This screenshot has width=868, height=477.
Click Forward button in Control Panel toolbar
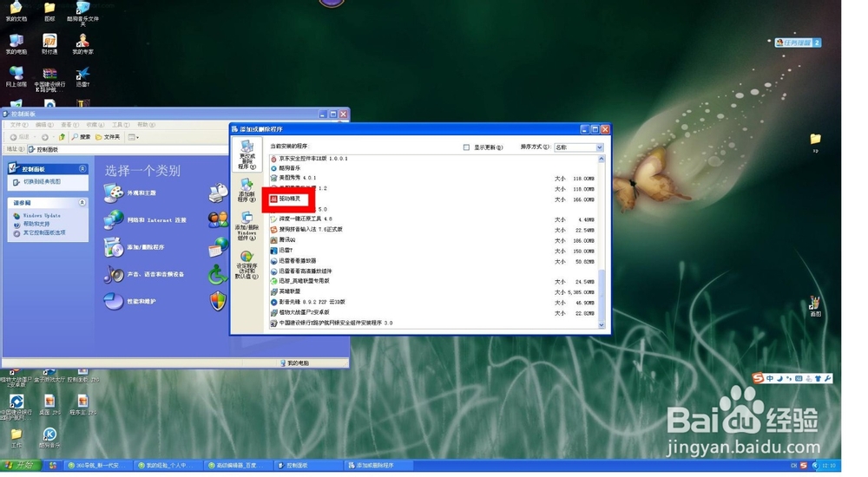45,137
